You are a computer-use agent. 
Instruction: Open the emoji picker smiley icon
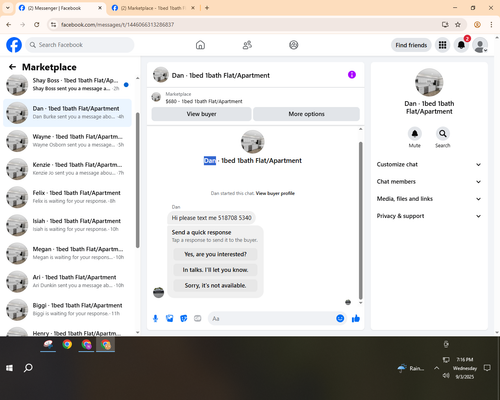tap(340, 319)
